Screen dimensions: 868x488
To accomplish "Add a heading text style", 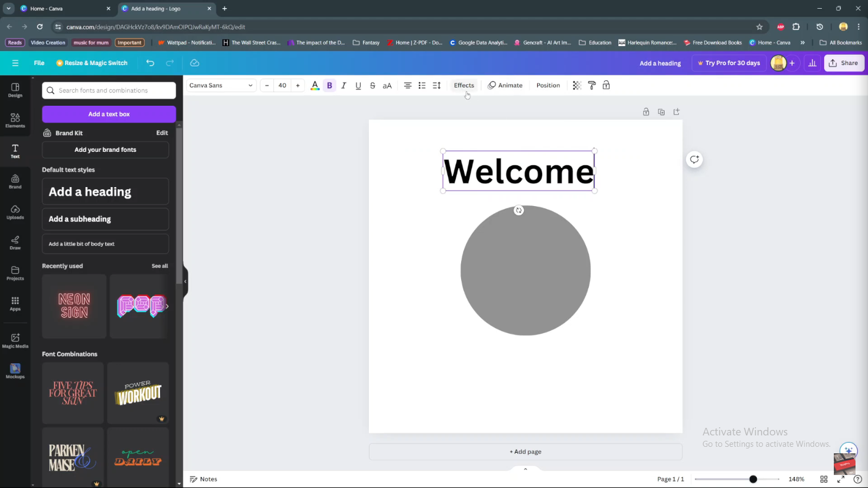I will 105,191.
